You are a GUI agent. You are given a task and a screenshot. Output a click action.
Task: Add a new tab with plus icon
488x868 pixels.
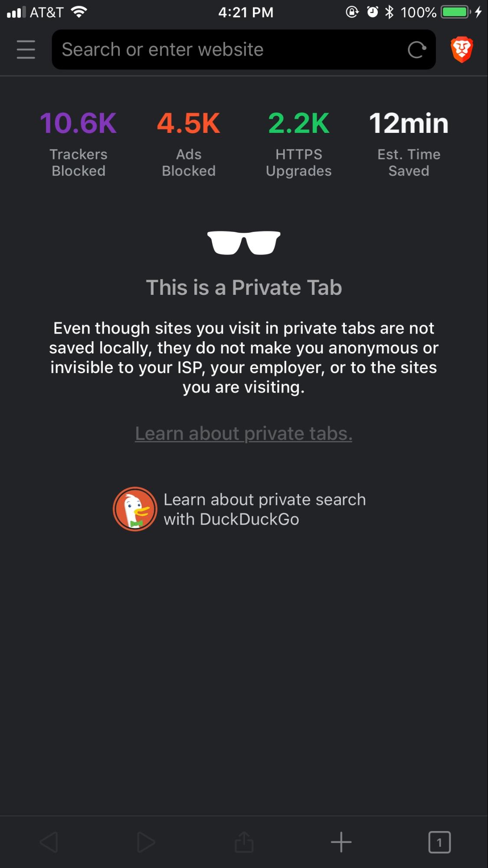[341, 842]
